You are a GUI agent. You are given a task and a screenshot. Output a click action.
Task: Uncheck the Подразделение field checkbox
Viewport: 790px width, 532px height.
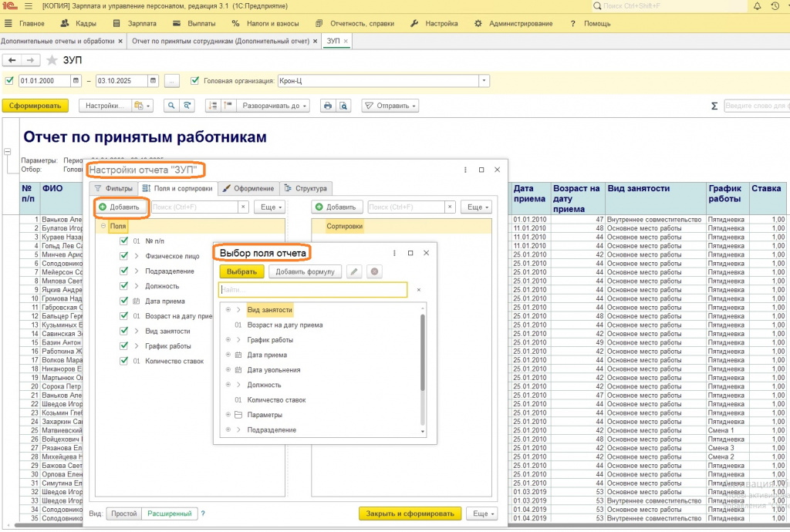click(123, 271)
